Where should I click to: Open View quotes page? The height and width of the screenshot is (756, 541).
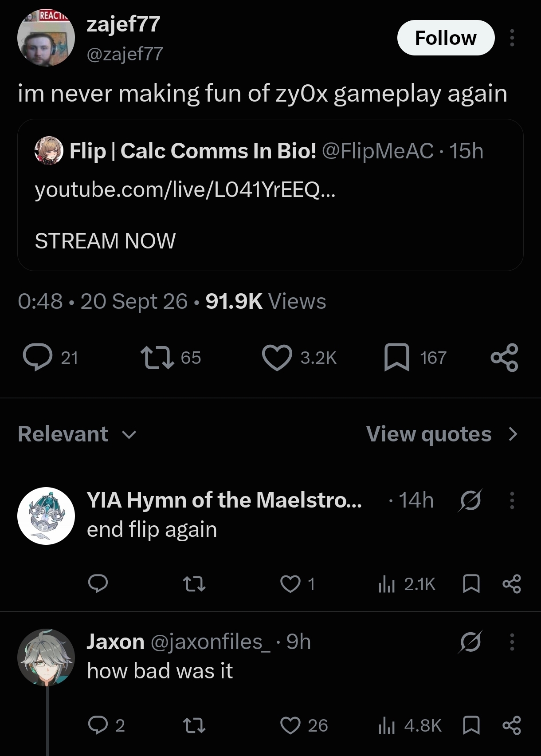442,434
